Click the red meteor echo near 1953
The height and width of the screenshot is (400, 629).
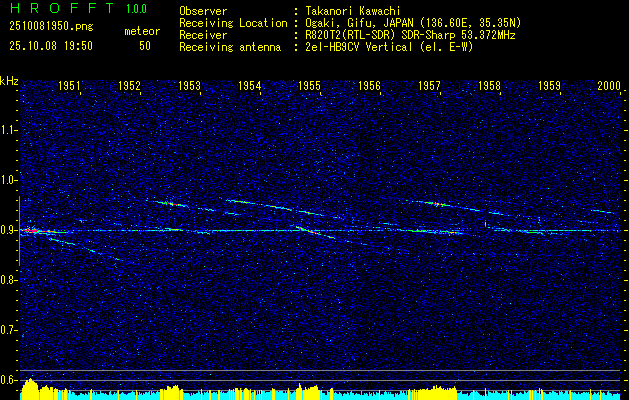tap(172, 204)
